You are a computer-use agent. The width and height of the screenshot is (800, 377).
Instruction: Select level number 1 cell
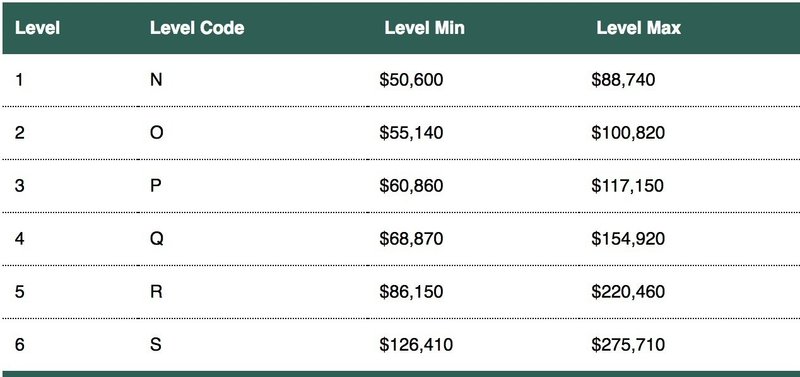(19, 80)
